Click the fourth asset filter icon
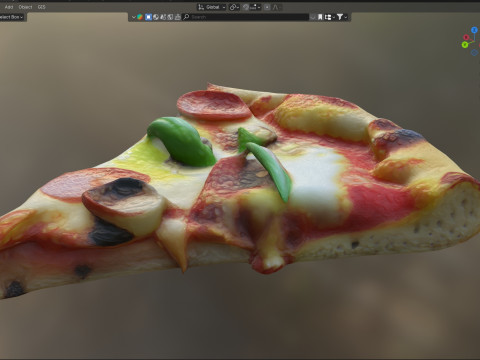The height and width of the screenshot is (360, 480). pyautogui.click(x=163, y=17)
